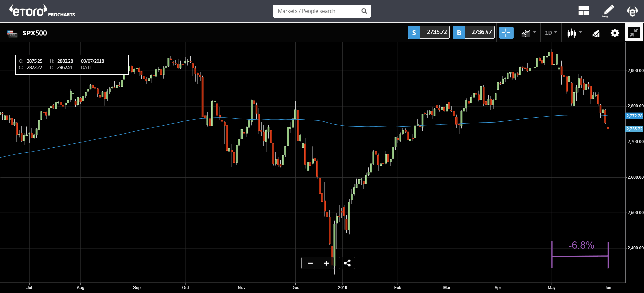Screen dimensions: 644x293
Task: Select the SPX500 instrument title
Action: 35,33
